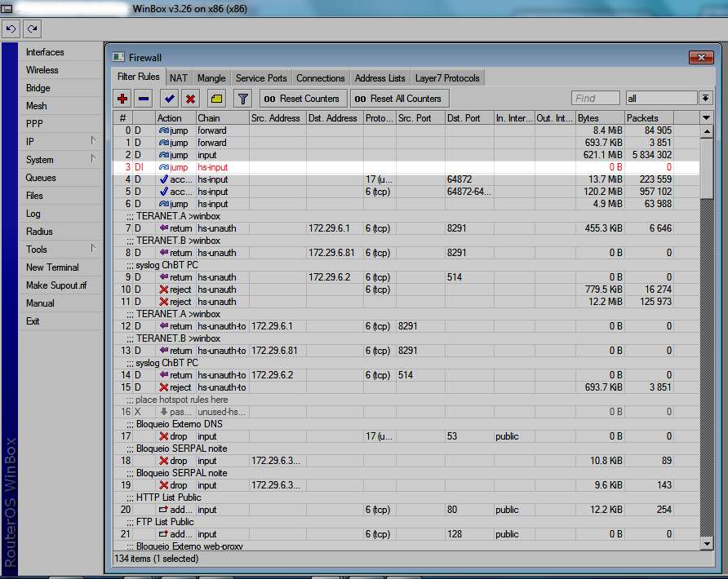Open New Terminal from the sidebar
The height and width of the screenshot is (579, 728).
[x=52, y=267]
